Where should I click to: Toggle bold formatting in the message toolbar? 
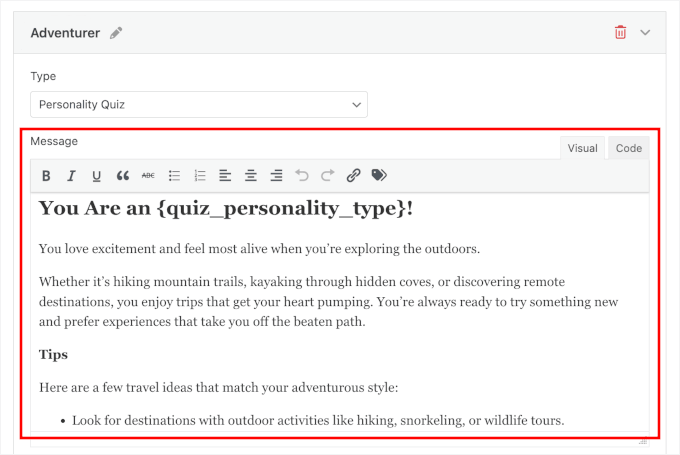[46, 176]
